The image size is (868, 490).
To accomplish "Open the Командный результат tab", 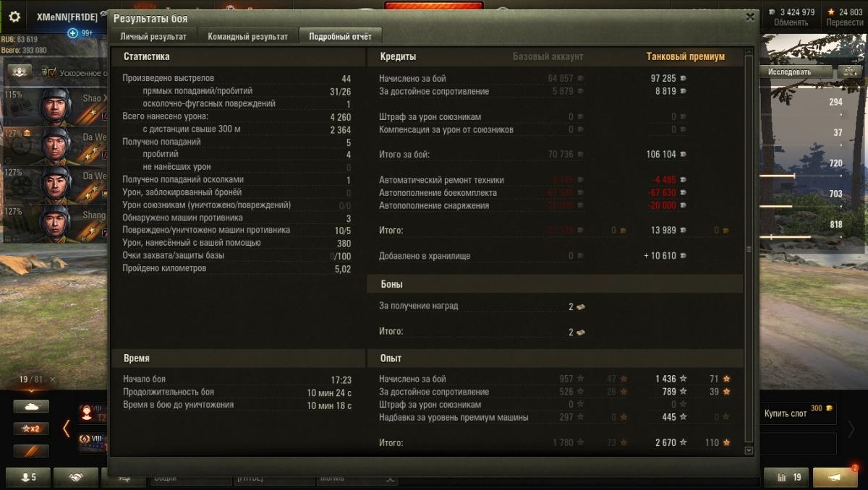I will [248, 36].
